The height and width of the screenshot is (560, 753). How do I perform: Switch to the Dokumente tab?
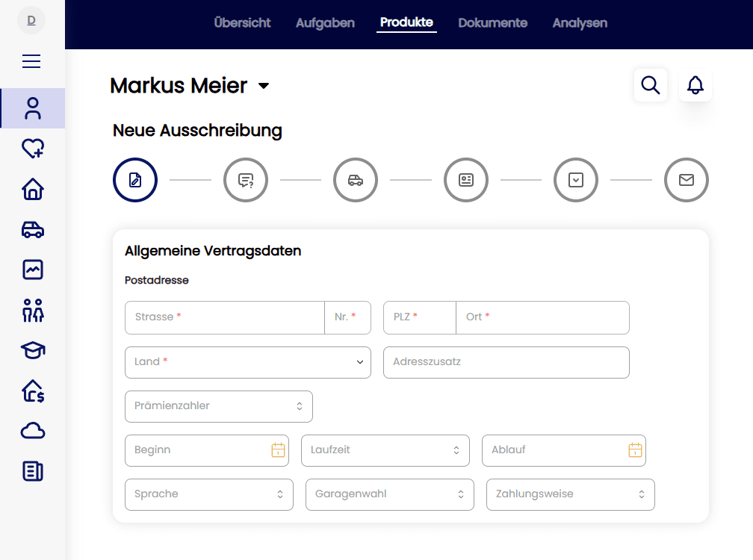tap(492, 23)
